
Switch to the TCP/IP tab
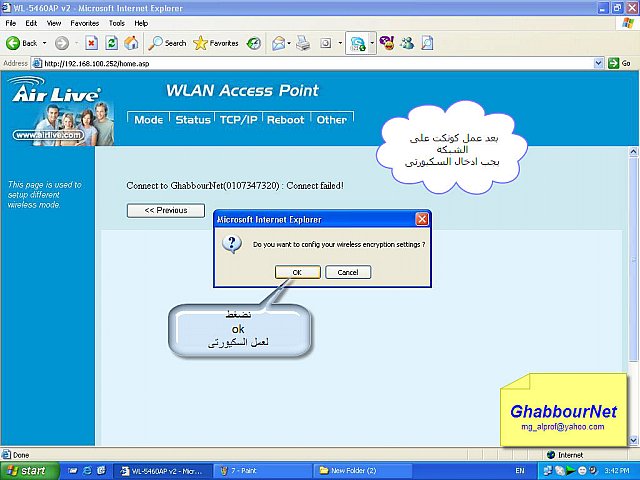click(x=238, y=120)
